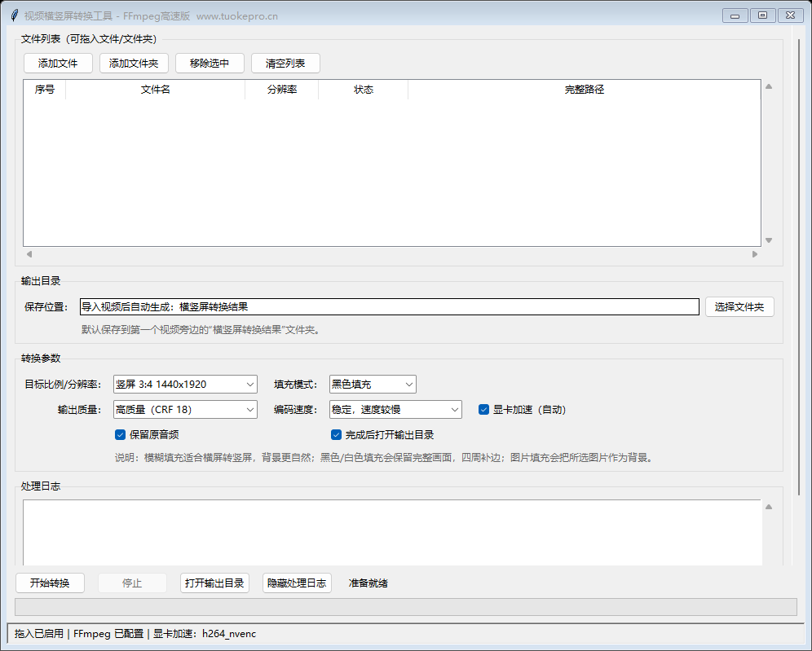Click file list scroll up arrow
The image size is (812, 651).
pyautogui.click(x=769, y=86)
